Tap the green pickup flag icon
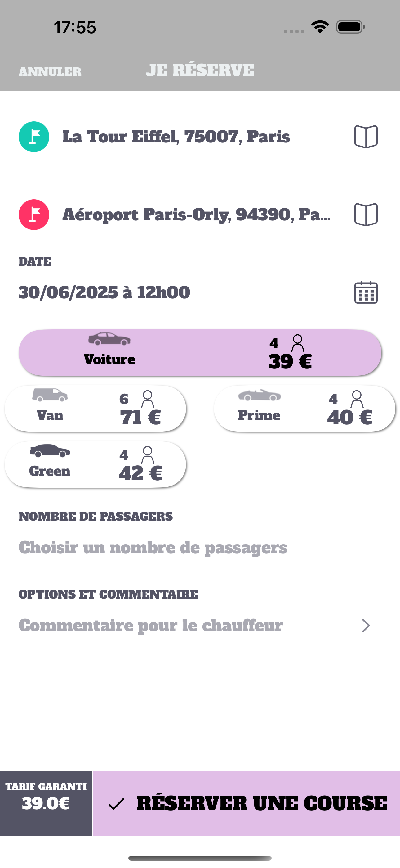The width and height of the screenshot is (400, 868). click(34, 137)
